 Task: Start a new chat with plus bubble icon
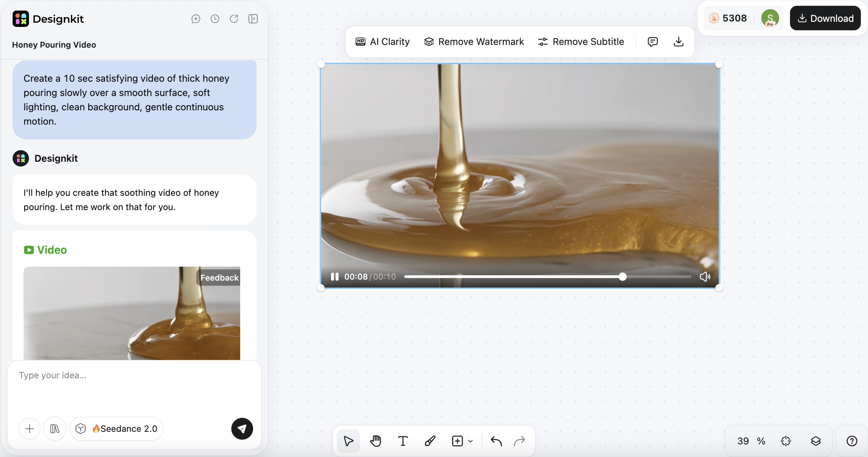[196, 19]
